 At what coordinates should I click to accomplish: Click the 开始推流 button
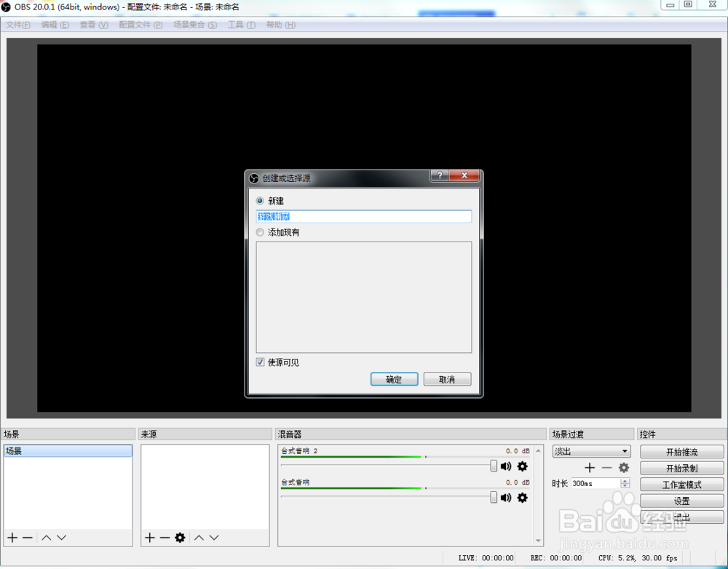681,452
